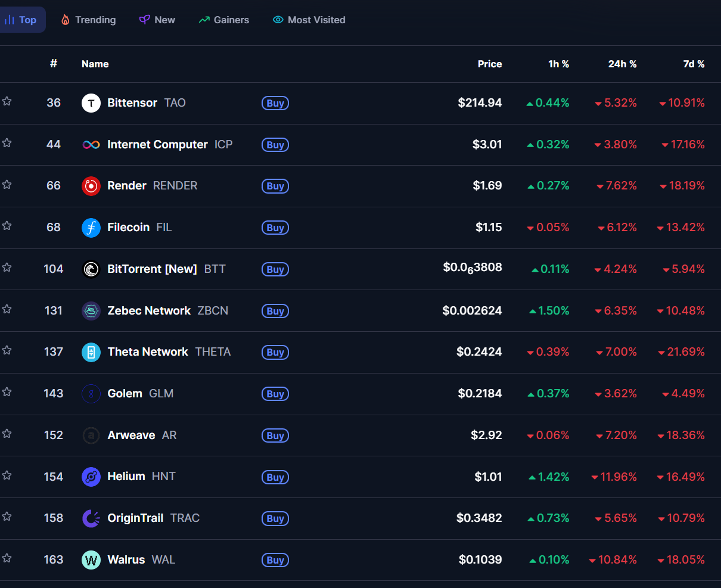Click the BitTorrent spiral logo
This screenshot has width=721, height=588.
[91, 269]
